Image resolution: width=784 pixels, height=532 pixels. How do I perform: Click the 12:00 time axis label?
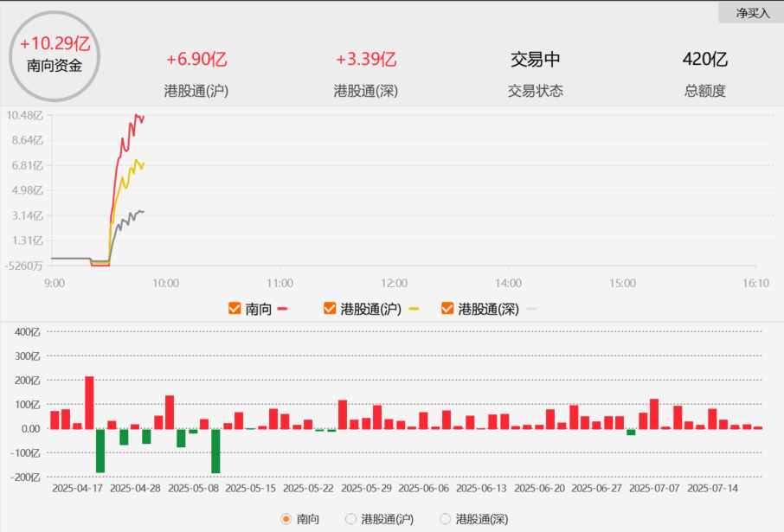(394, 284)
